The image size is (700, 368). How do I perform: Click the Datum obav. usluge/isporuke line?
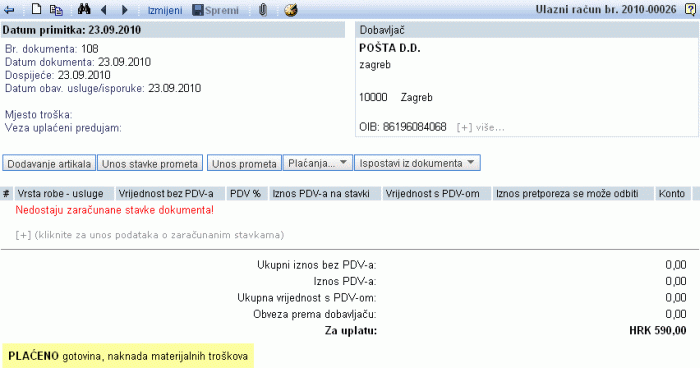pos(103,88)
